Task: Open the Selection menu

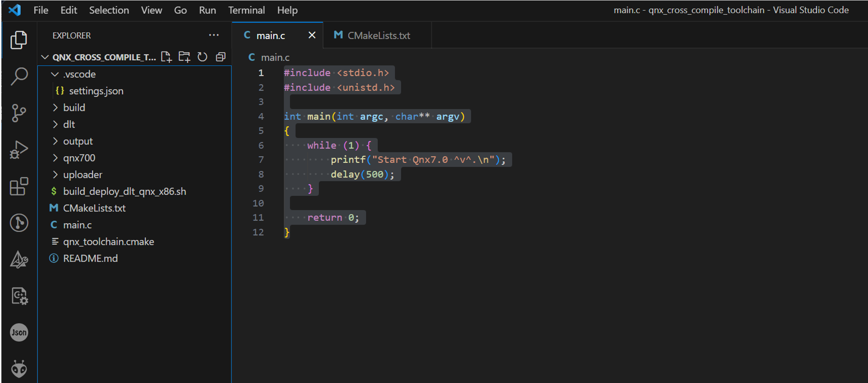Action: coord(109,10)
